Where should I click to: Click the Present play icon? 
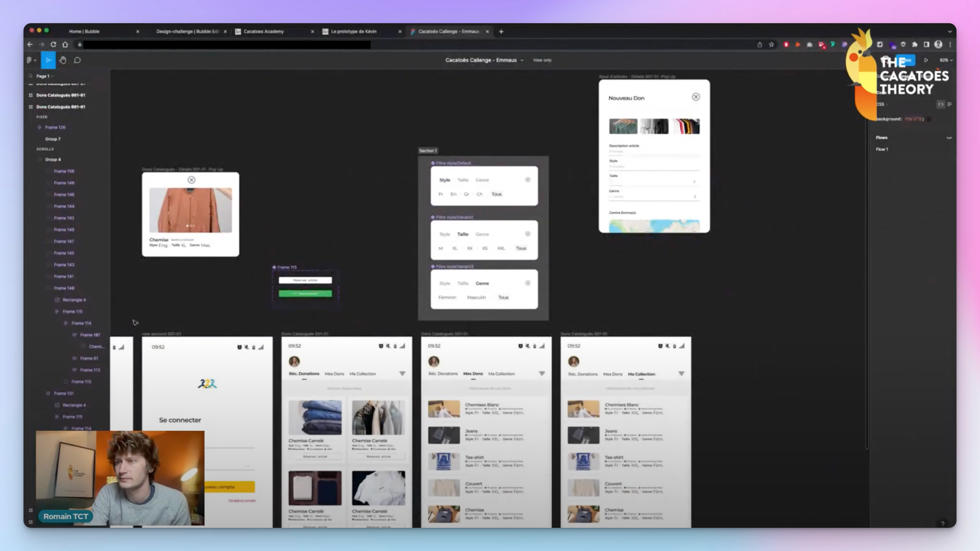pos(926,60)
